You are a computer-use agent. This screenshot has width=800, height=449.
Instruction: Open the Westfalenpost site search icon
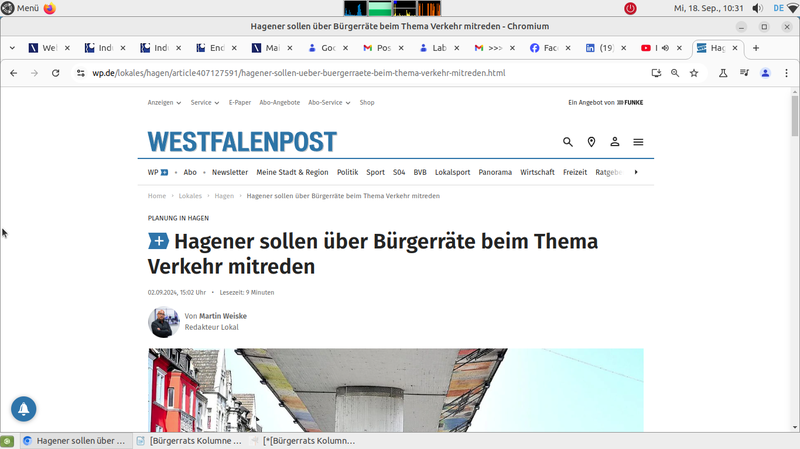(568, 142)
